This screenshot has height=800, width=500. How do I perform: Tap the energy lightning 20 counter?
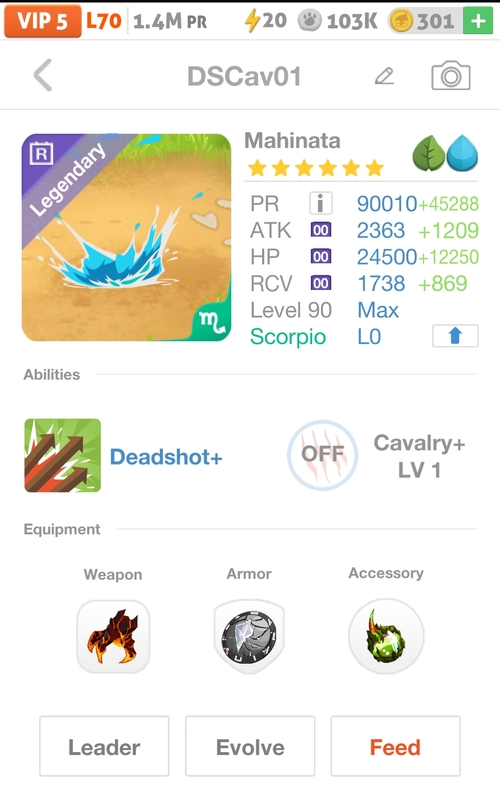pos(265,21)
